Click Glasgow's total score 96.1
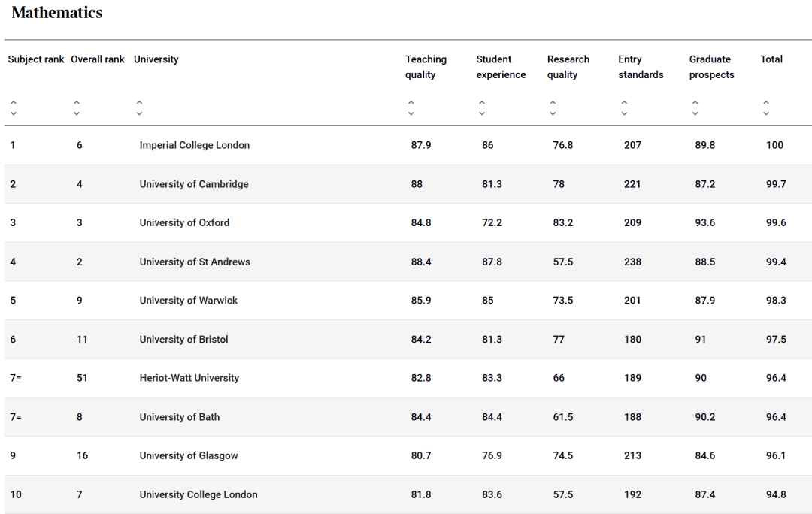Viewport: 812px width, 514px height. [x=776, y=456]
